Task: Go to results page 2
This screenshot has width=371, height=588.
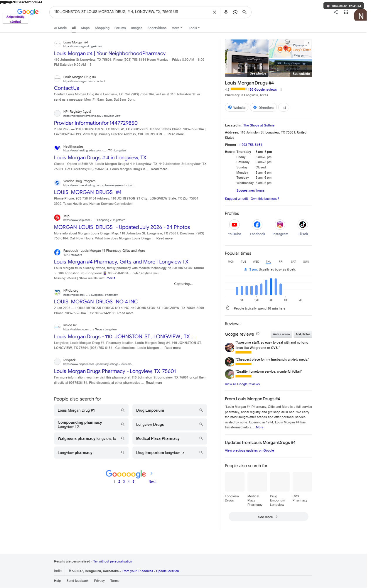Action: (119, 481)
